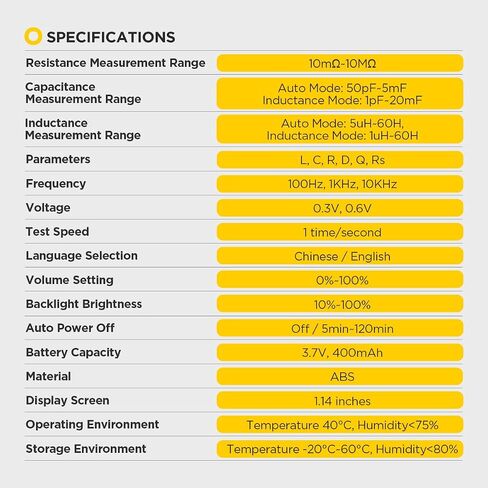This screenshot has width=488, height=488.
Task: Click the yellow circle icon beside SPECIFICATIONS
Action: point(33,36)
